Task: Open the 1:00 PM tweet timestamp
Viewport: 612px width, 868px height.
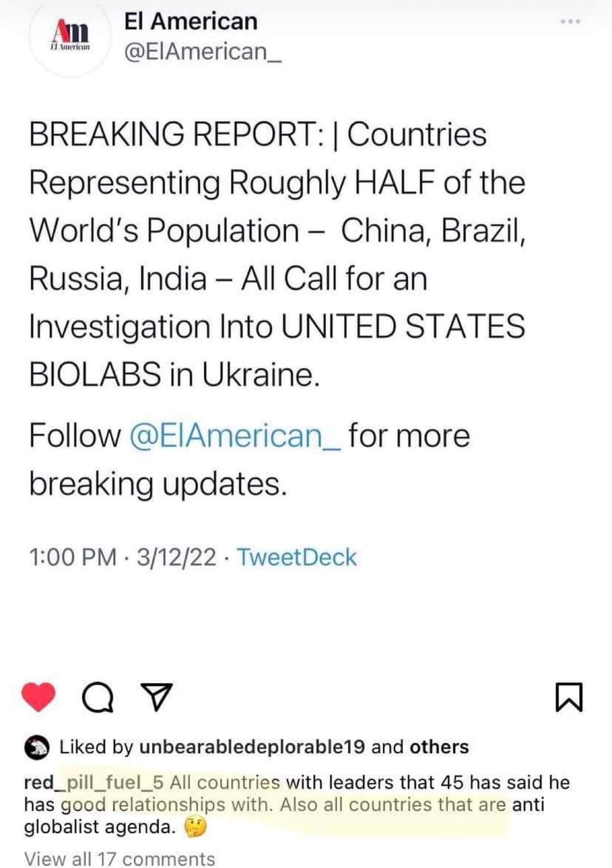Action: 73,557
